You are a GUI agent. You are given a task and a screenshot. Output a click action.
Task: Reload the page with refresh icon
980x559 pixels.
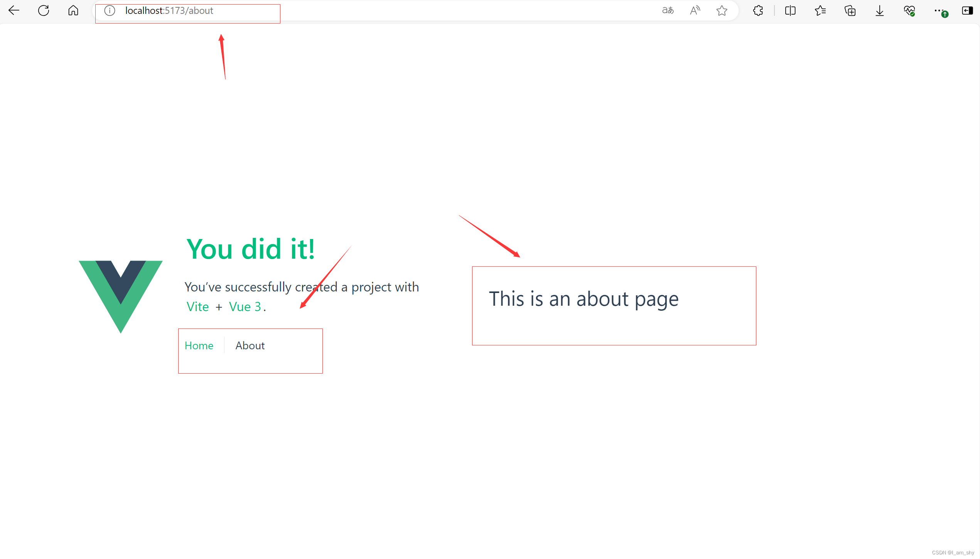[x=44, y=10]
